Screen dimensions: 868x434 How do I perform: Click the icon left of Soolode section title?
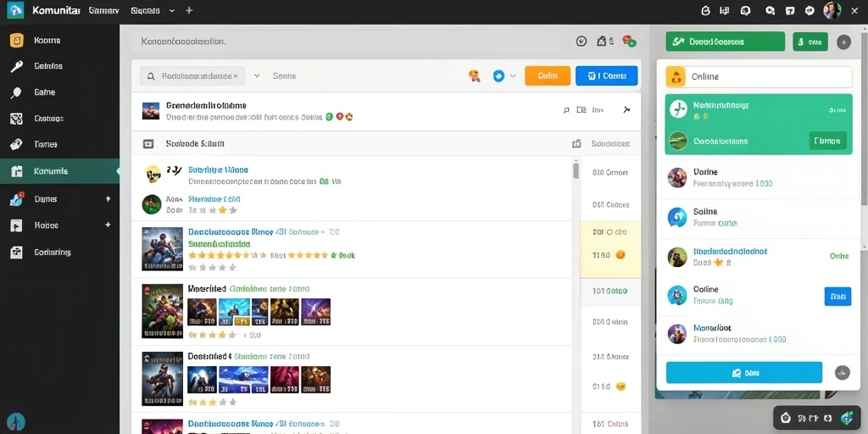[x=148, y=144]
